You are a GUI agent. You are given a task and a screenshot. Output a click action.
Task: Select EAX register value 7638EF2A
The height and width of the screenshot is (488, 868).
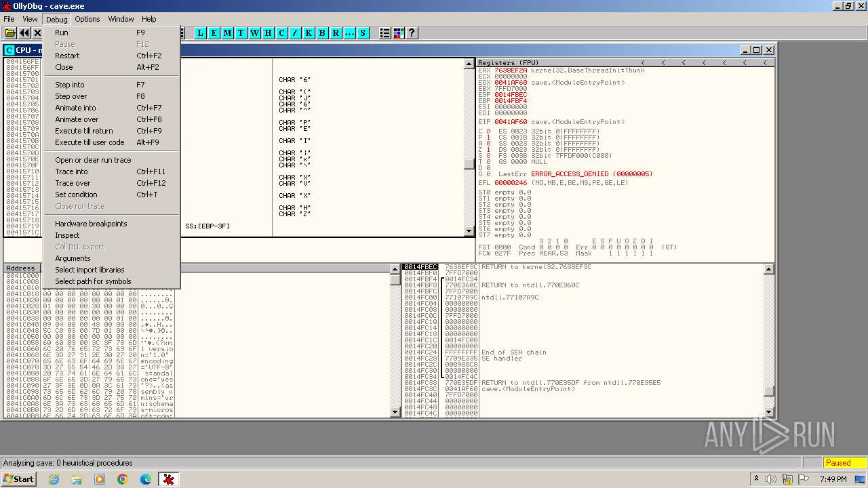(x=511, y=70)
